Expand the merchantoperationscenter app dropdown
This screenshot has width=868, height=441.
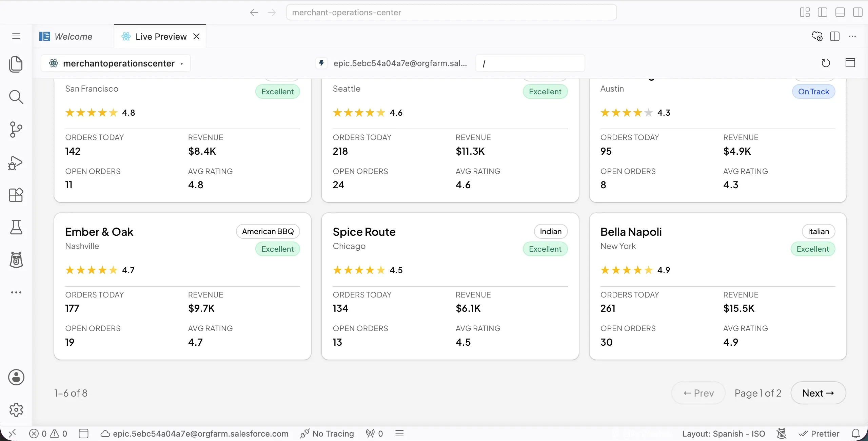point(116,63)
